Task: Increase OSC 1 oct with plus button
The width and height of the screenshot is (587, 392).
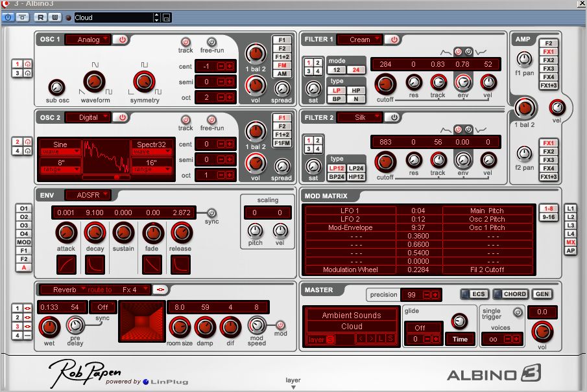Action: [x=230, y=98]
